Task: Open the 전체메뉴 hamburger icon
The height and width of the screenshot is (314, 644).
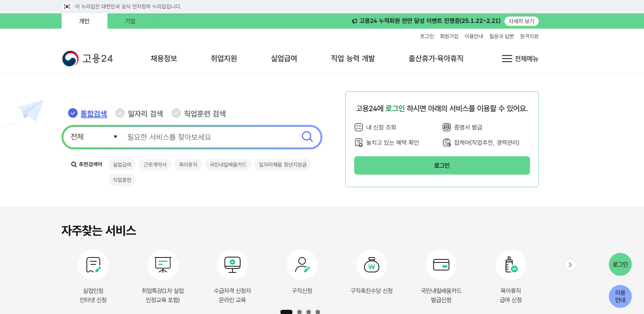Action: click(507, 58)
